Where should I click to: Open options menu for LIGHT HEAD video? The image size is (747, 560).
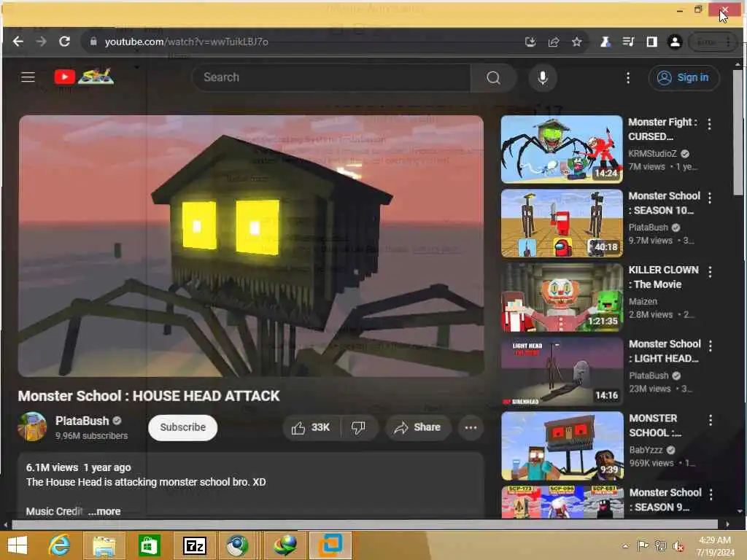pyautogui.click(x=711, y=346)
